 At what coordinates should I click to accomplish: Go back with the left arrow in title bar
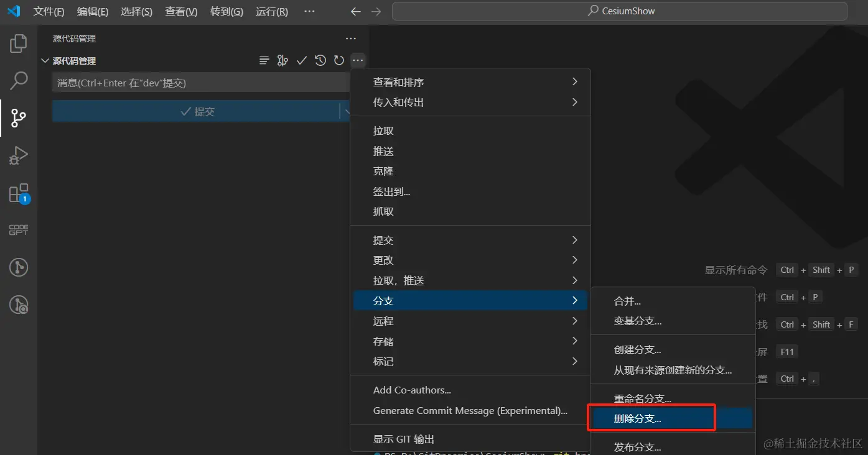355,11
